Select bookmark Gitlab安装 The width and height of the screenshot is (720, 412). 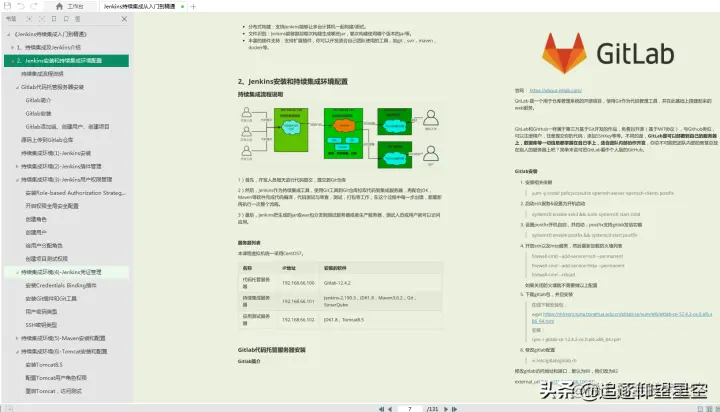pos(39,113)
